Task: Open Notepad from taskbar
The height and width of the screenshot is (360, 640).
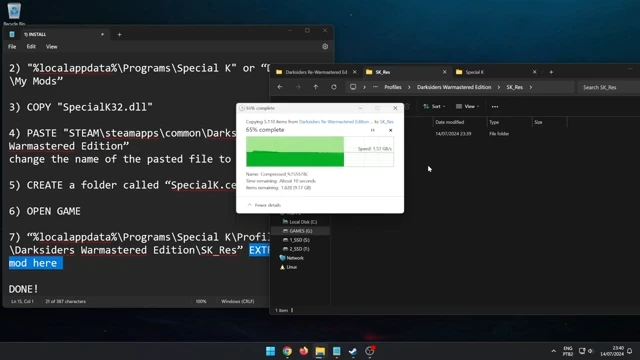Action: pos(336,351)
